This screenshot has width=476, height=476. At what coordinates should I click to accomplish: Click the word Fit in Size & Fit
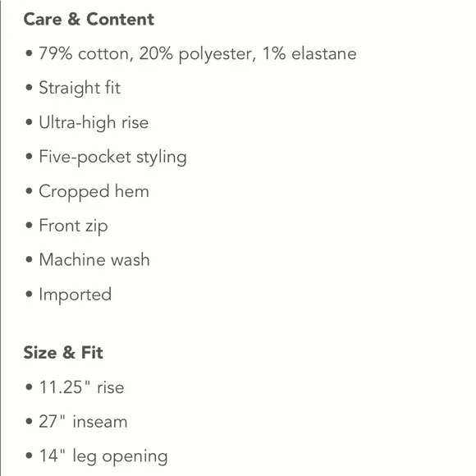click(x=92, y=352)
